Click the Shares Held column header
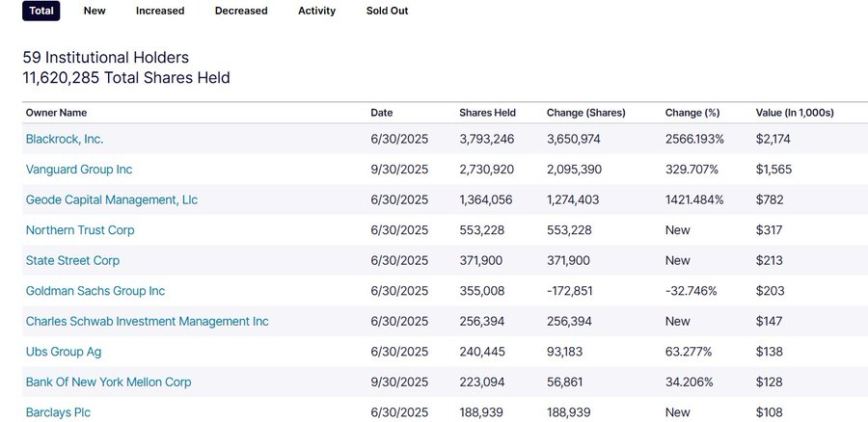Screen dimensions: 868x422 tap(487, 113)
